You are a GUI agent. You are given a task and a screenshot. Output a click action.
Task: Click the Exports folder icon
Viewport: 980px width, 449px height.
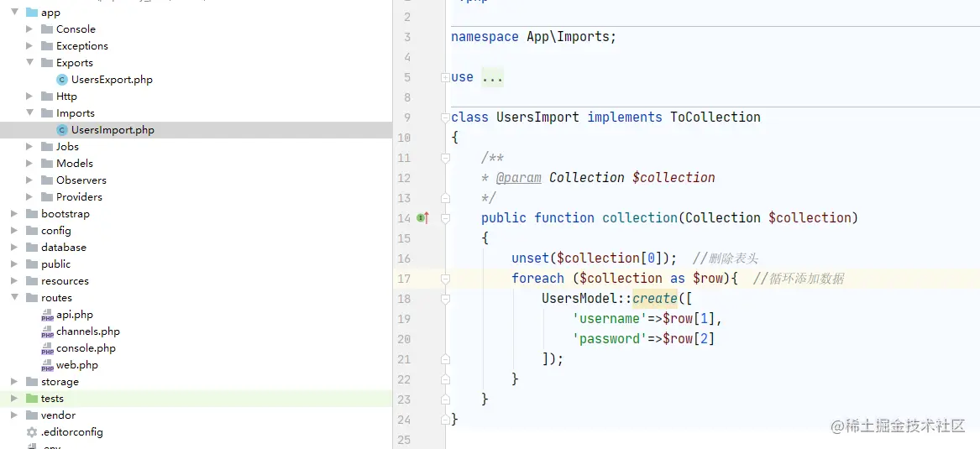47,62
